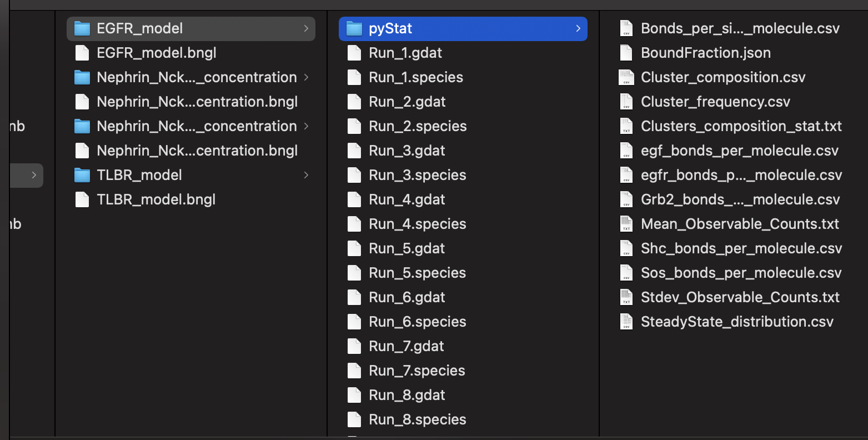
Task: Click the SteadyState_distribution.csv file icon
Action: [626, 322]
